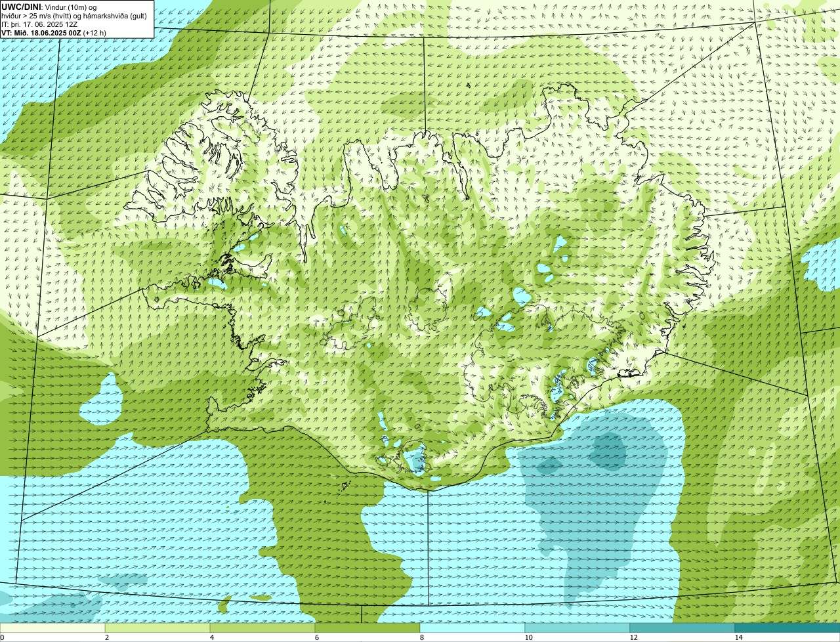
Task: Click the '12' label on the color scale
Action: tap(633, 637)
